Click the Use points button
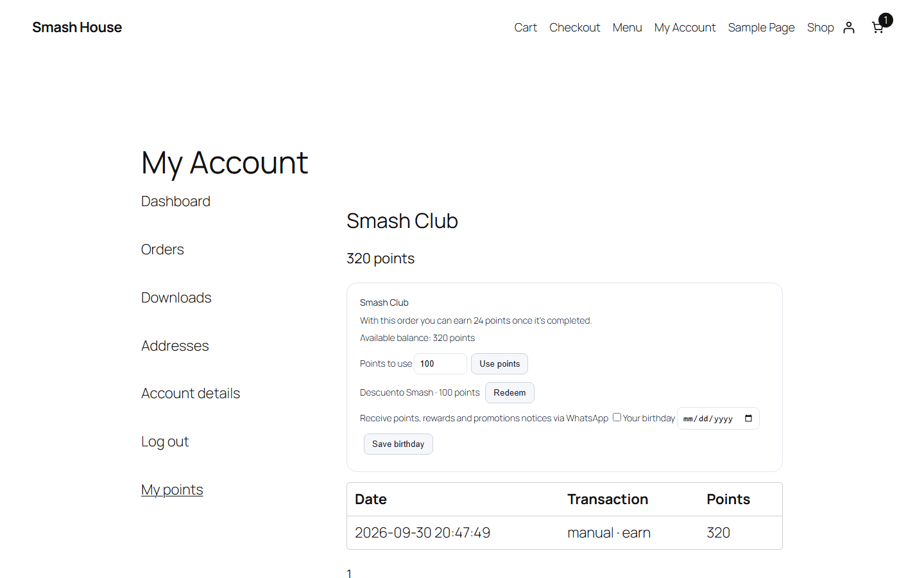This screenshot has width=924, height=578. [x=499, y=363]
